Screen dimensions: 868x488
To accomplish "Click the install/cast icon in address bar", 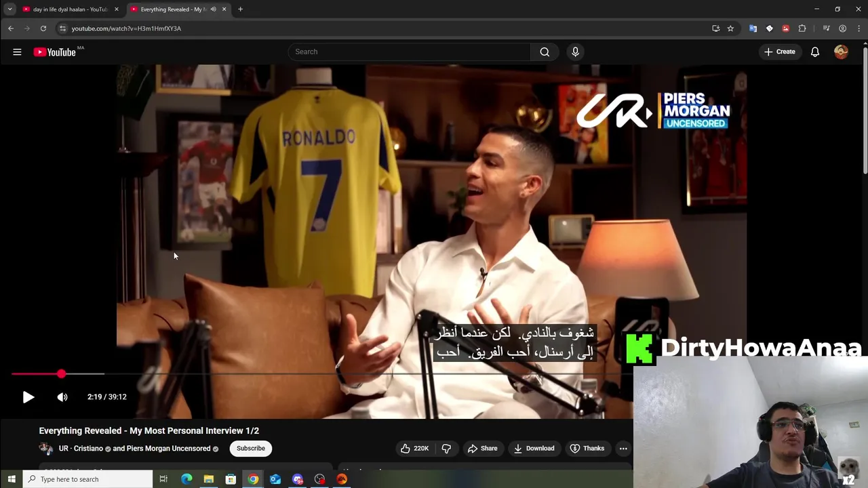I will (x=715, y=28).
